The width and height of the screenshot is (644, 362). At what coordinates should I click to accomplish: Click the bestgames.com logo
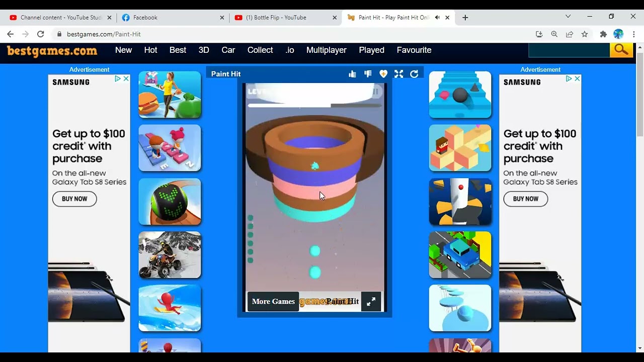tap(52, 51)
